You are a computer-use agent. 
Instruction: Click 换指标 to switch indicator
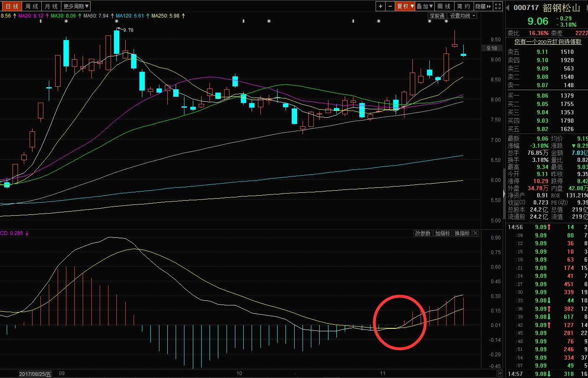(x=462, y=233)
